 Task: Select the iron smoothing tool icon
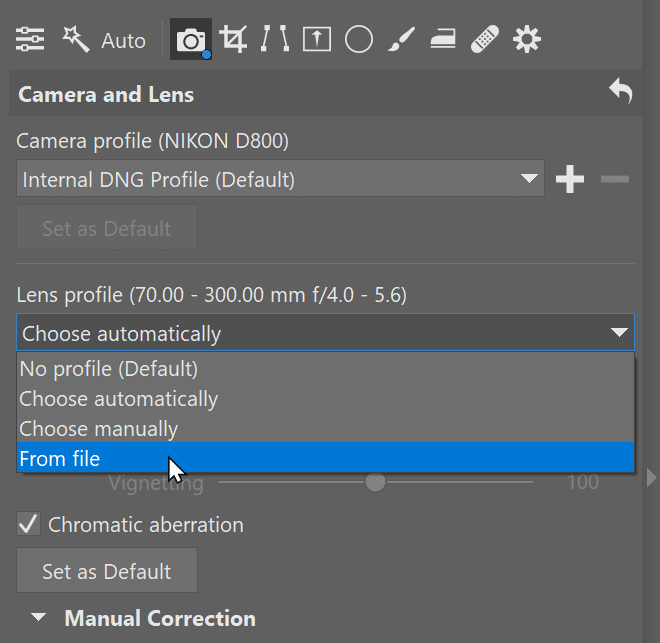coord(443,39)
